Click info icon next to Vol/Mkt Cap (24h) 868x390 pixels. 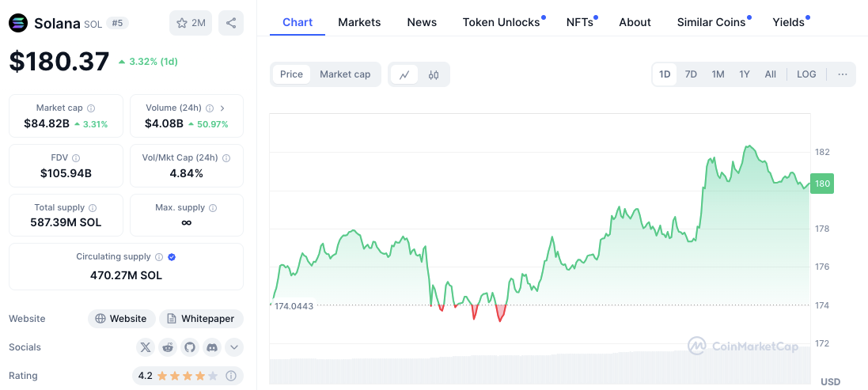226,158
